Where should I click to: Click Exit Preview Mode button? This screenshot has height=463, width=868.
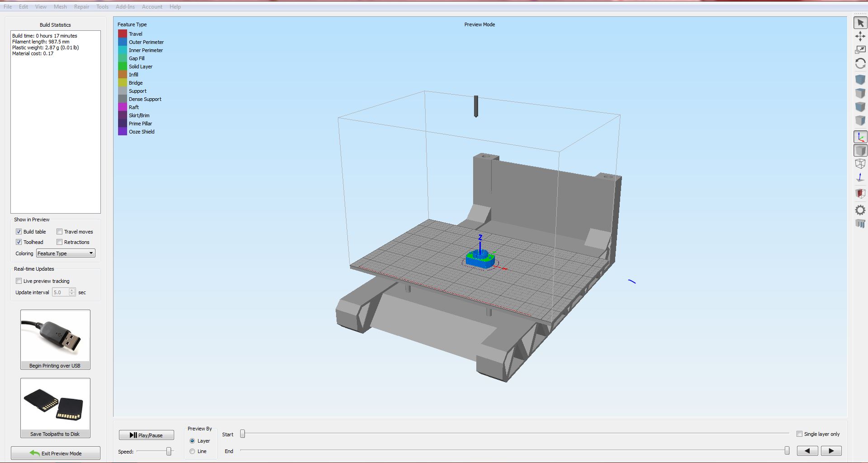click(56, 453)
